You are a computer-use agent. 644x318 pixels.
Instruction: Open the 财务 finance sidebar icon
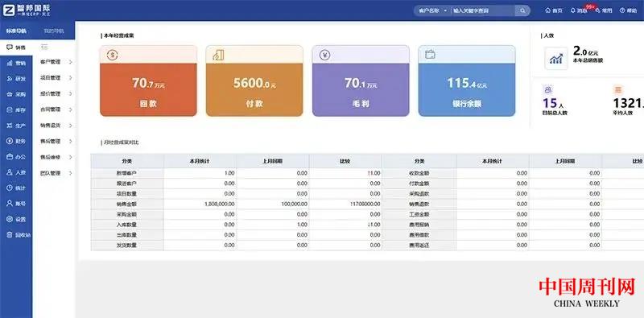click(x=10, y=141)
